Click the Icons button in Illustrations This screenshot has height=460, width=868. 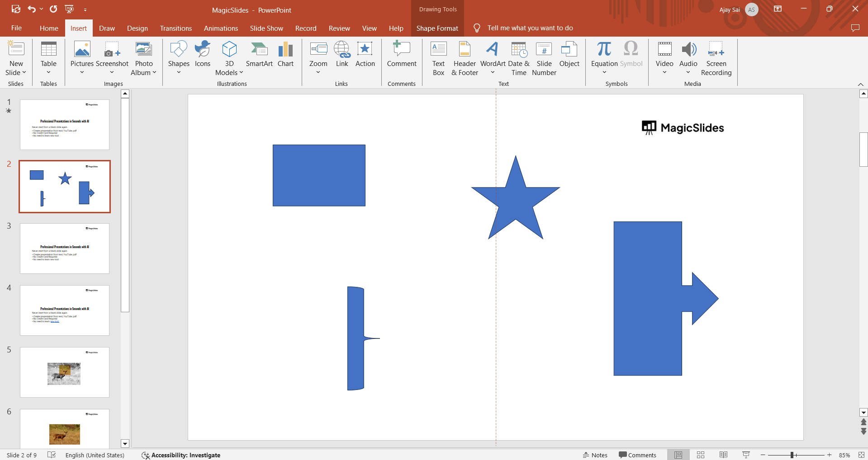[202, 55]
